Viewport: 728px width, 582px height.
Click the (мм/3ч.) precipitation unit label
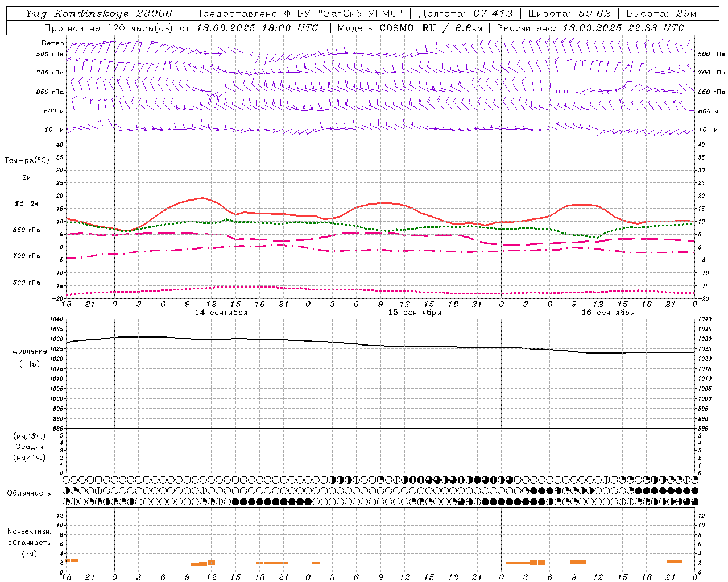29,436
